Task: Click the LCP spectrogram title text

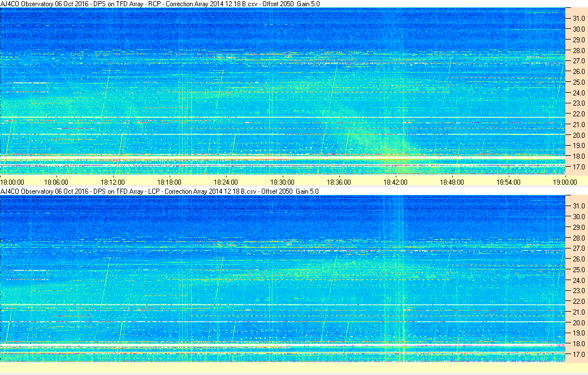Action: pos(159,191)
